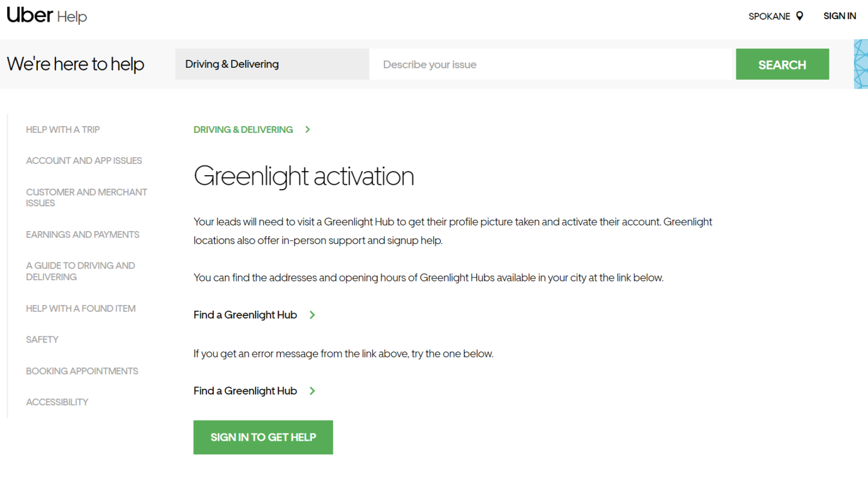Open Help with a Trip section
Screen dimensions: 868x486
[x=63, y=129]
